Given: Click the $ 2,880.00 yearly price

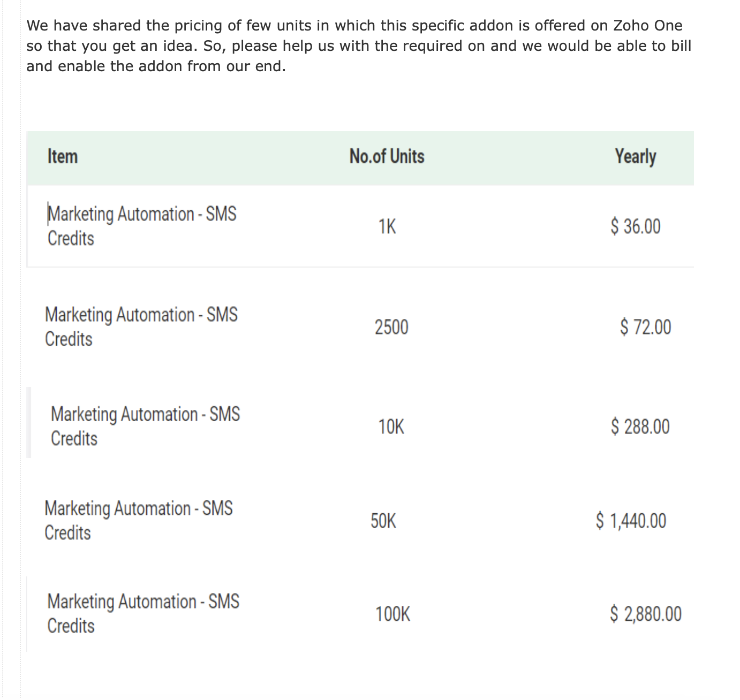Looking at the screenshot, I should [x=646, y=614].
